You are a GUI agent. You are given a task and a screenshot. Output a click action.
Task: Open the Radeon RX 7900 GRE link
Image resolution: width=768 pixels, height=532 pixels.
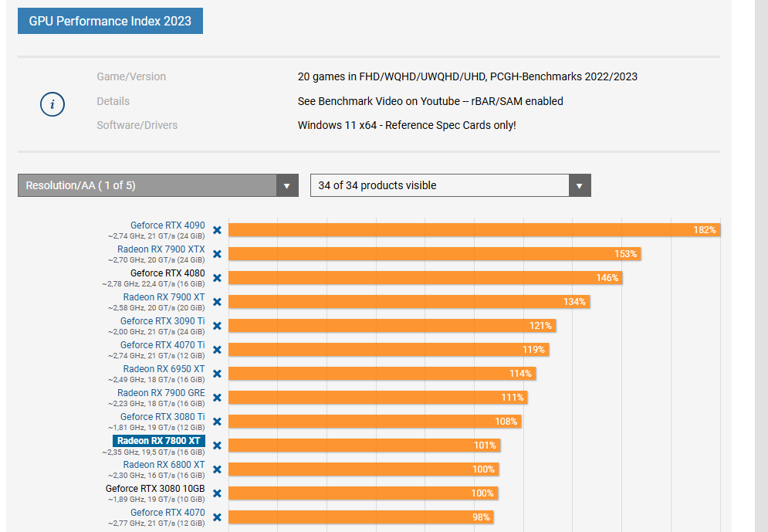pyautogui.click(x=161, y=393)
